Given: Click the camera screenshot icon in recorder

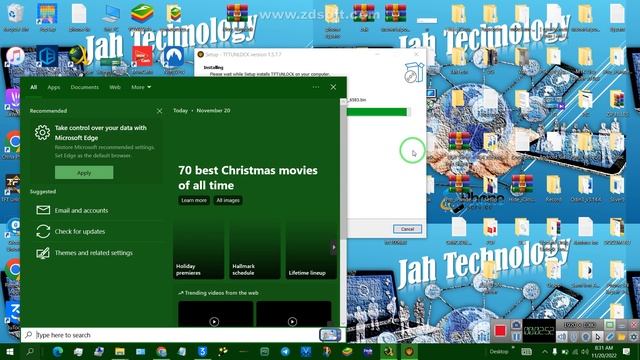Looking at the screenshot, I should coord(516,325).
